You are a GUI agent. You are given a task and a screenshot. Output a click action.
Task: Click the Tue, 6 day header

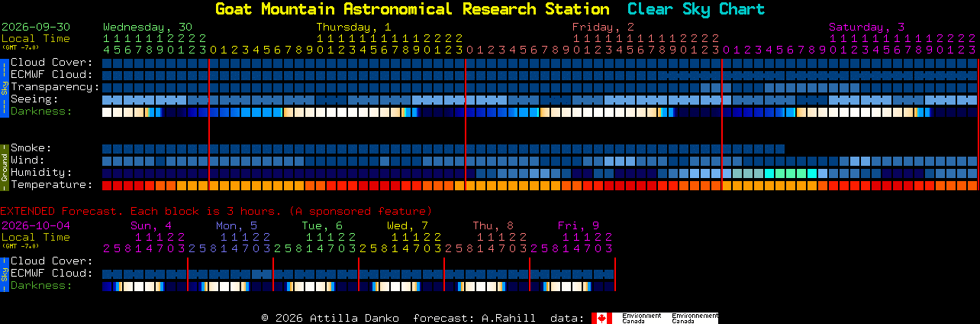tap(322, 225)
